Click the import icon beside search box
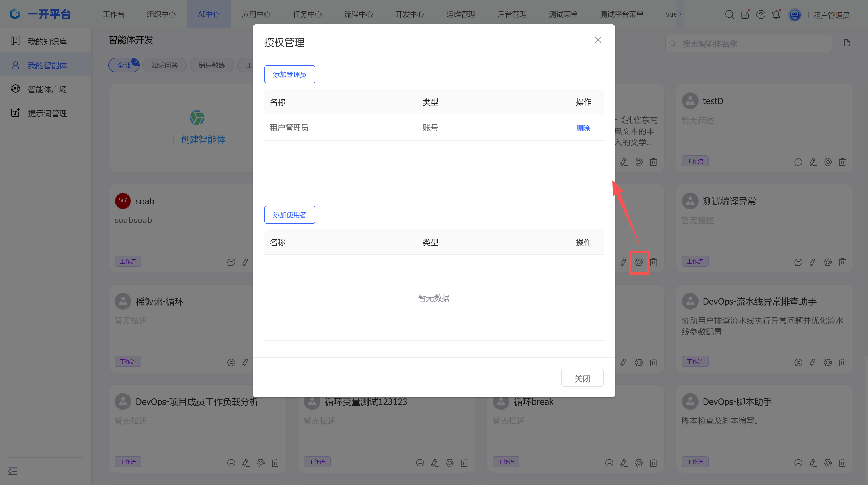 coord(847,43)
